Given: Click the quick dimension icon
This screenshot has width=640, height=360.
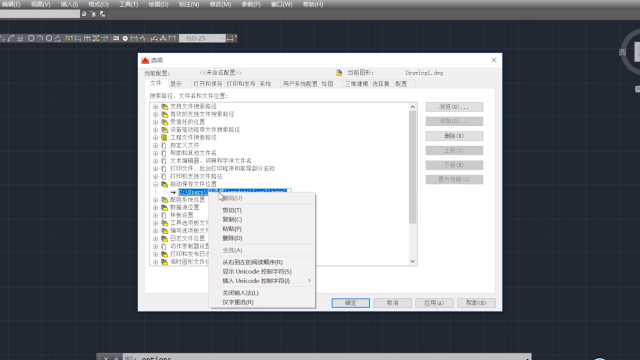Looking at the screenshot, I should coord(69,38).
